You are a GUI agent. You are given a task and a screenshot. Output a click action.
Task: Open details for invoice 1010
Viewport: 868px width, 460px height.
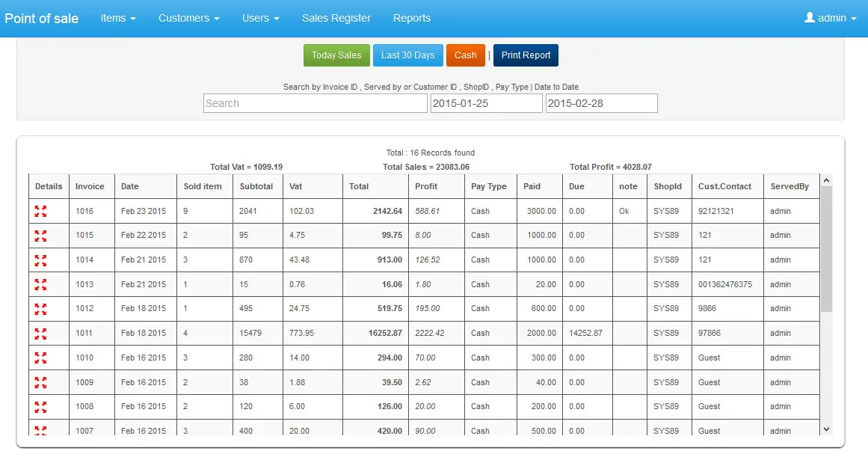click(40, 358)
